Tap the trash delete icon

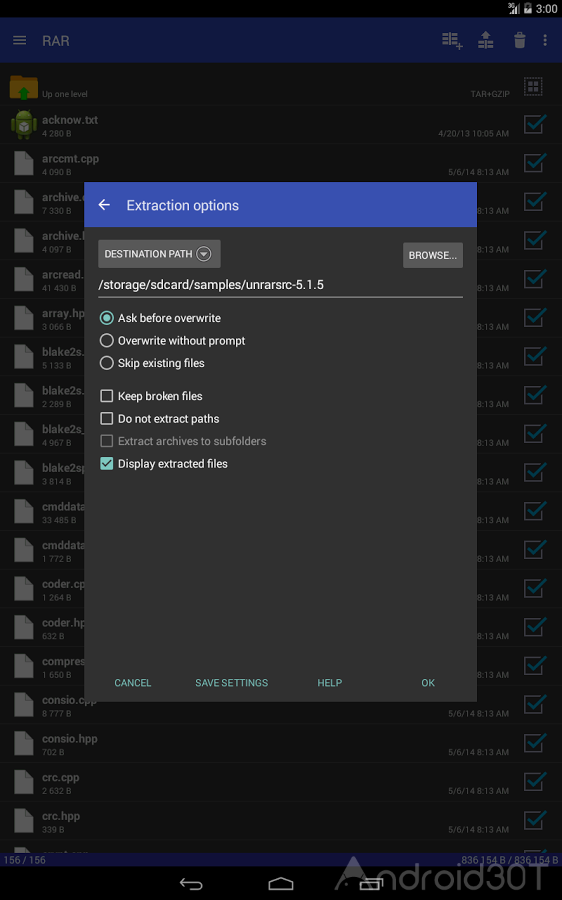point(520,40)
